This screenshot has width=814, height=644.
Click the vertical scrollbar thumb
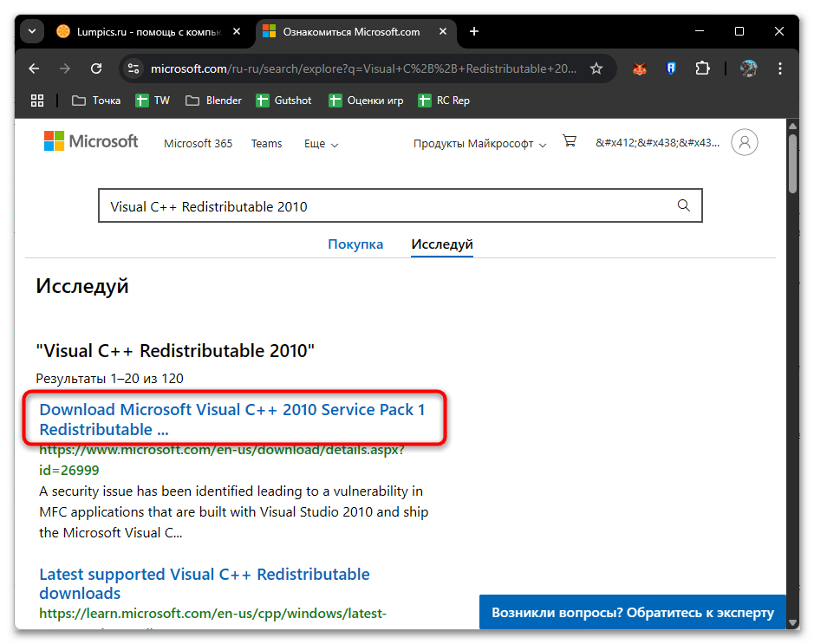click(792, 164)
